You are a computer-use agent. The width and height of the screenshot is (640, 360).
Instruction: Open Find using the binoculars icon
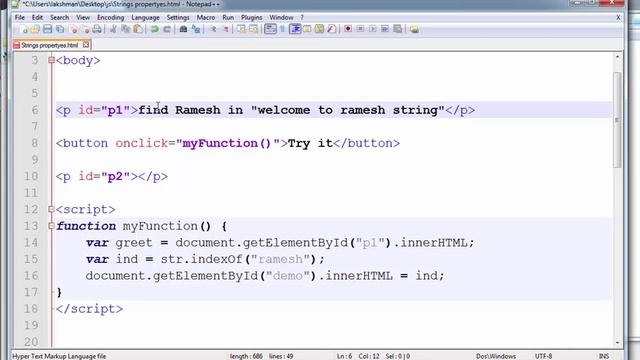(x=183, y=29)
